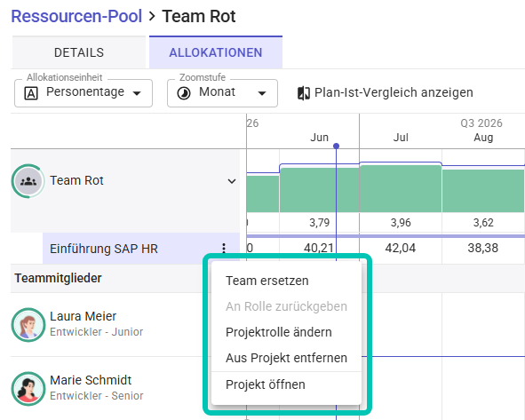Select team member Laura Meier name
Image resolution: width=525 pixels, height=420 pixels.
(83, 316)
